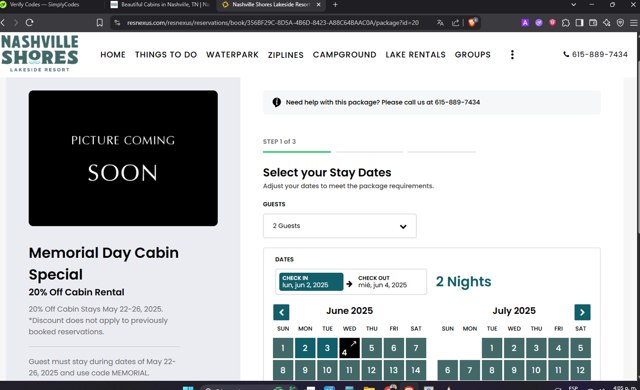Click the 2 Nights text

pos(463,281)
